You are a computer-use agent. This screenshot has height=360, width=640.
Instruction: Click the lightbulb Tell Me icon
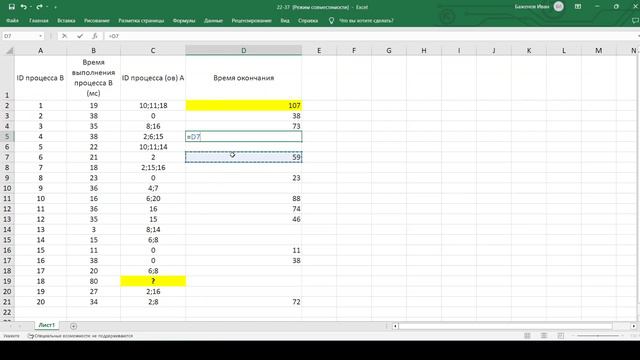331,20
